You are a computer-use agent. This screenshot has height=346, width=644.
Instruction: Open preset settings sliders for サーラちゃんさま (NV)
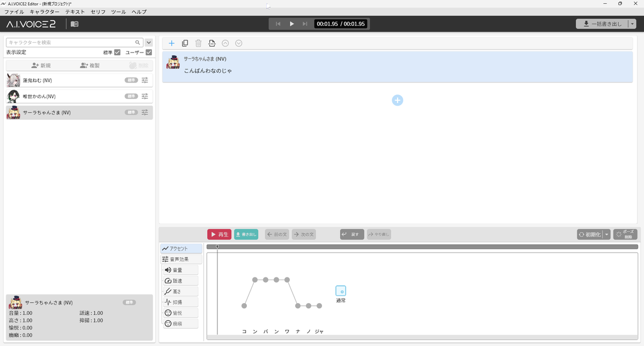click(x=145, y=113)
